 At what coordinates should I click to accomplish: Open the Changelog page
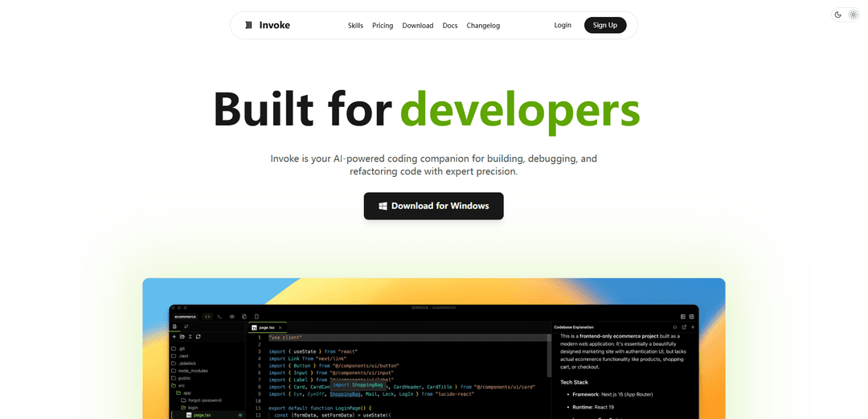click(x=484, y=26)
